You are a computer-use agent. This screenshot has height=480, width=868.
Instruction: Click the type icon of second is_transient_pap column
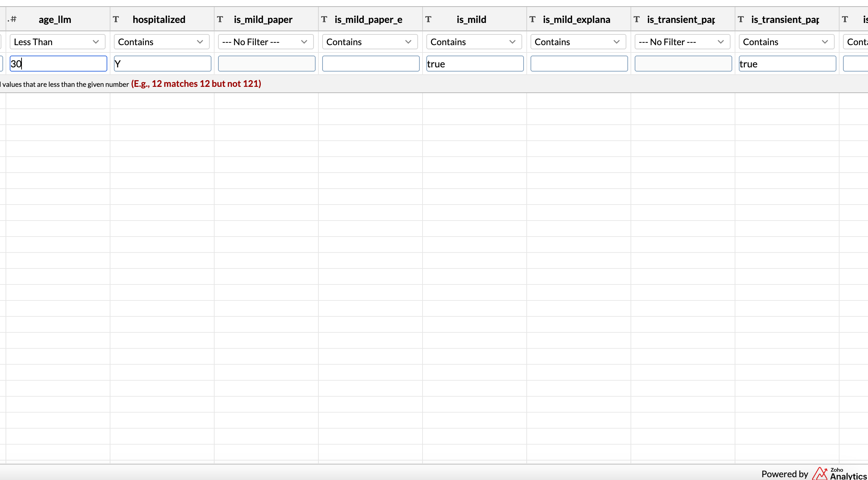[x=741, y=19]
